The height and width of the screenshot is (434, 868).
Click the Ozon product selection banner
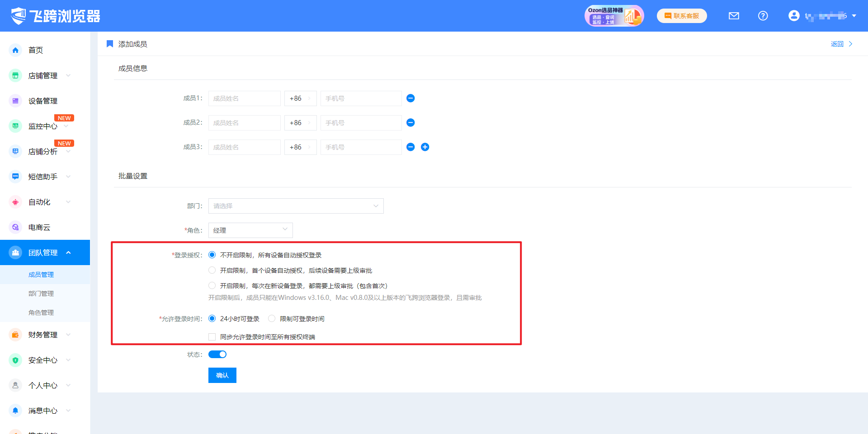pos(613,16)
